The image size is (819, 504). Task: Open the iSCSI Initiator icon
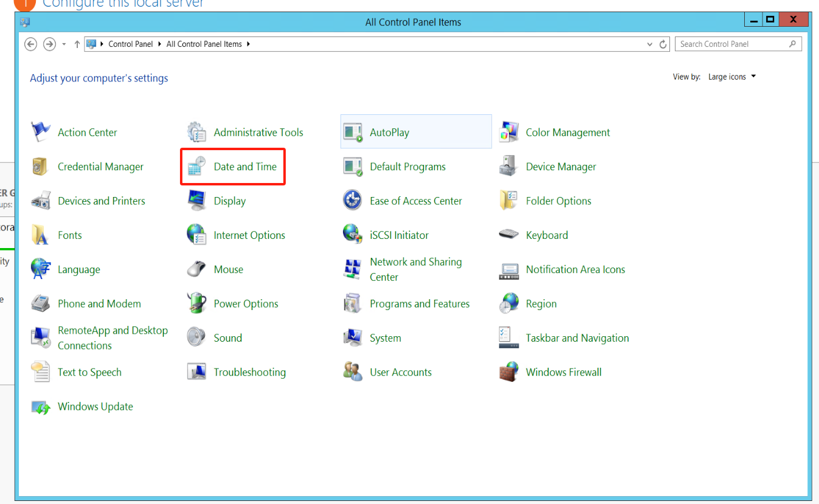353,235
